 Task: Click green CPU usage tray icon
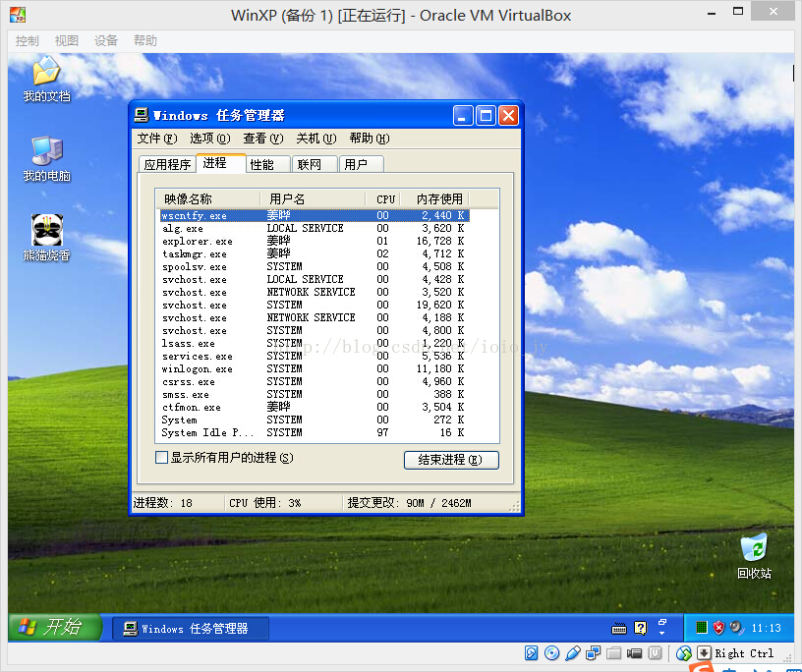[702, 628]
